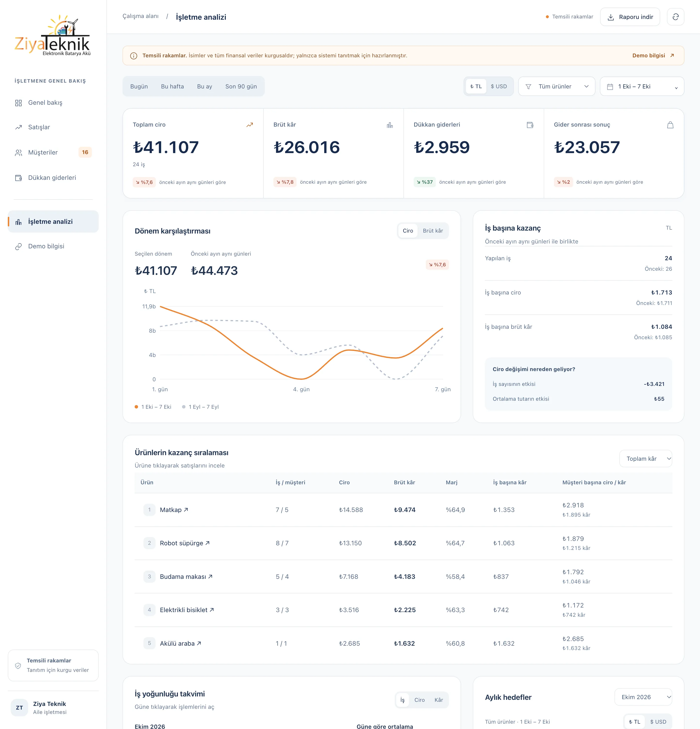The height and width of the screenshot is (729, 700).
Task: Click the Demo bilgisi link icon in sidebar
Action: 18,247
